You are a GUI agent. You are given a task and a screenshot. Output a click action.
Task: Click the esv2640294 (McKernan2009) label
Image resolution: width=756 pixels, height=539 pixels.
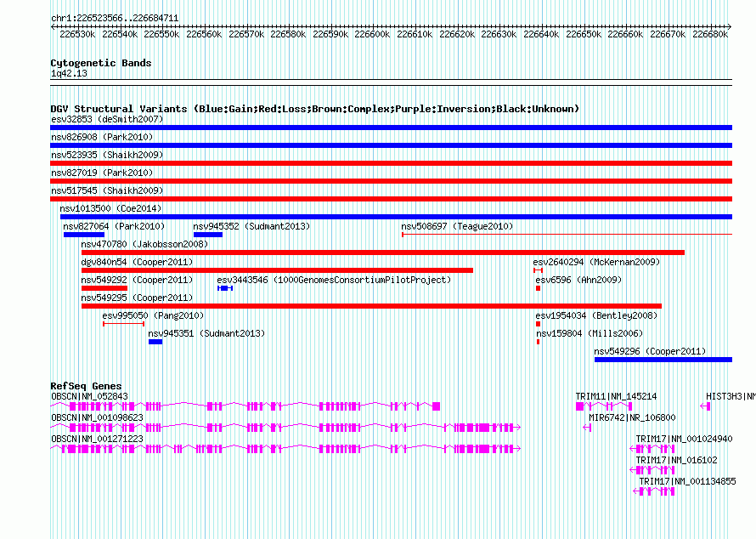coord(596,262)
